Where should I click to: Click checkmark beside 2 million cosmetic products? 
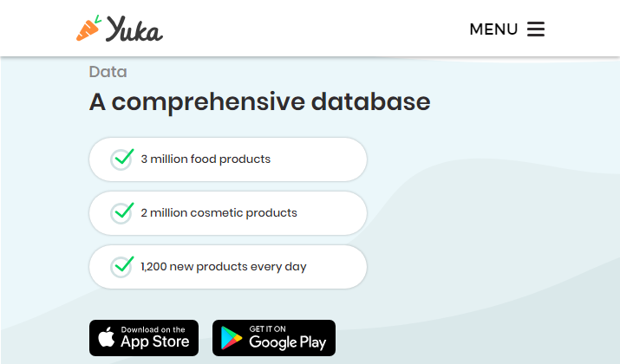click(121, 212)
